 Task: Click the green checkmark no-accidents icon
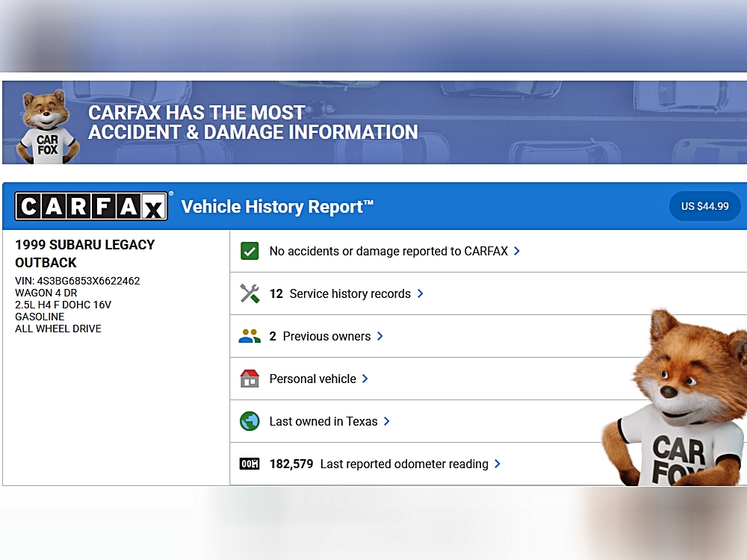tap(249, 251)
